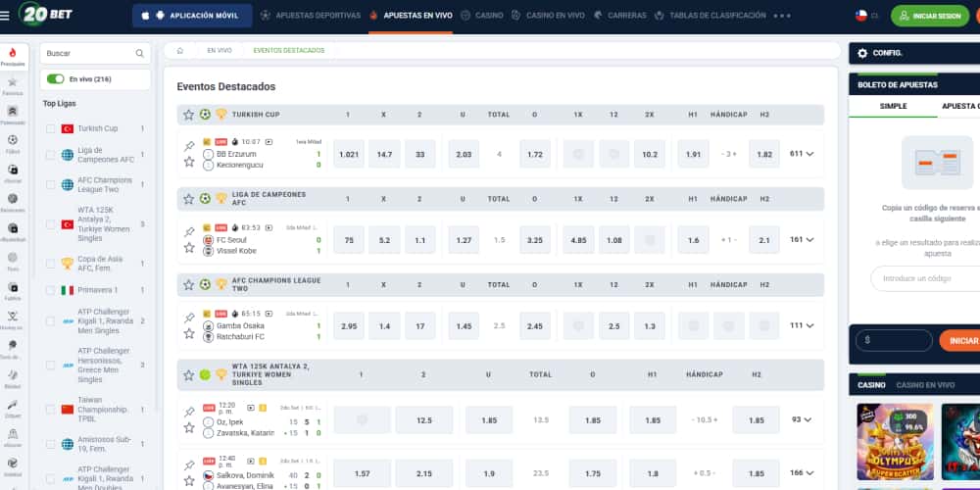980x490 pixels.
Task: Check the AFC Champions League Two checkbox
Action: coord(51,185)
